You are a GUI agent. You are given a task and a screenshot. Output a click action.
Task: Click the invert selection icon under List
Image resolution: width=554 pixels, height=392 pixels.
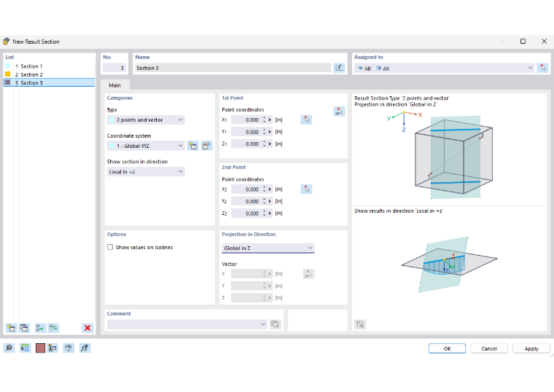click(x=53, y=328)
